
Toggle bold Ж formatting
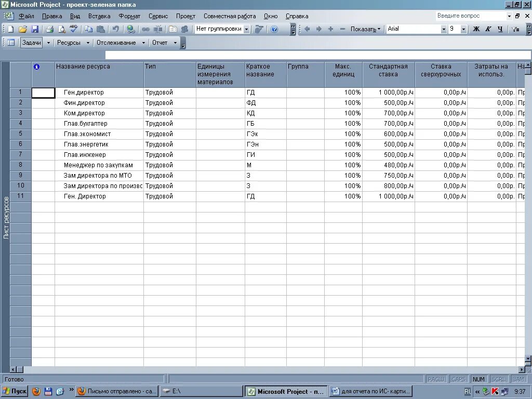coord(476,29)
